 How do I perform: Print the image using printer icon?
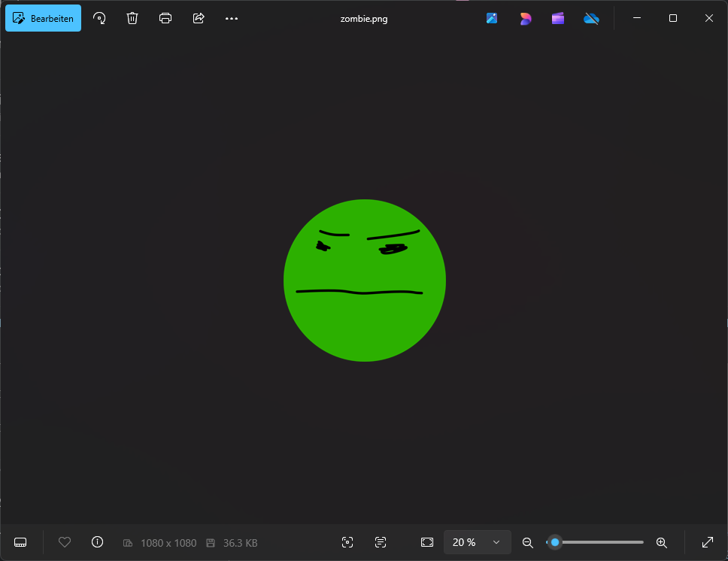pyautogui.click(x=165, y=18)
